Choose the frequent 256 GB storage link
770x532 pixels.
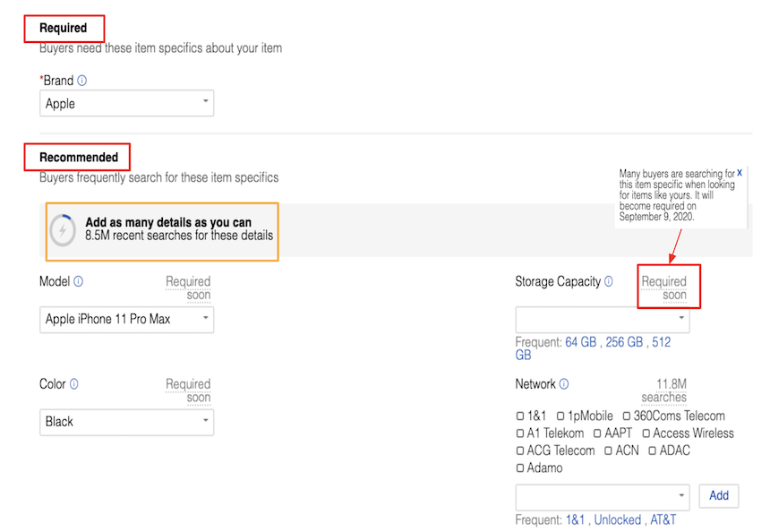pos(624,342)
